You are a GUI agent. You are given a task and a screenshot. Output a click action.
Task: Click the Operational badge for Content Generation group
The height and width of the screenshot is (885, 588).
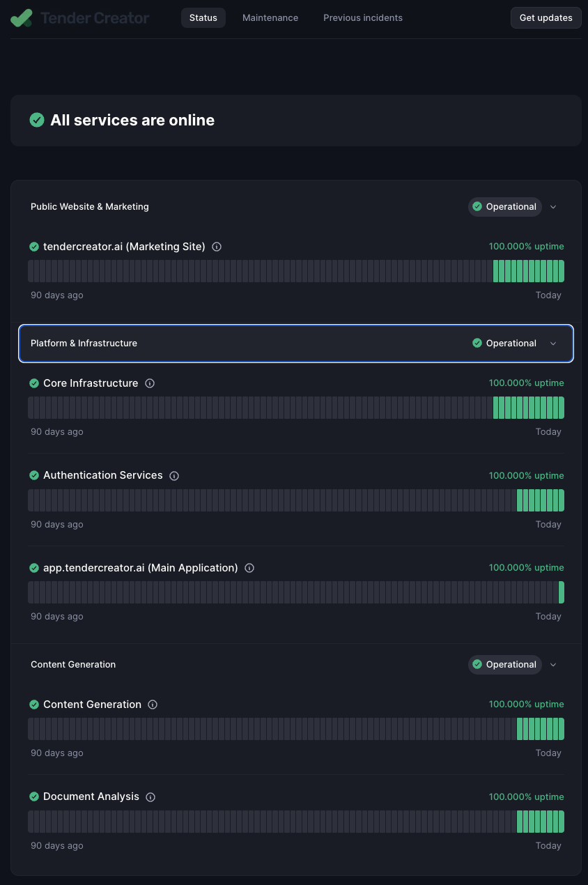pos(504,665)
